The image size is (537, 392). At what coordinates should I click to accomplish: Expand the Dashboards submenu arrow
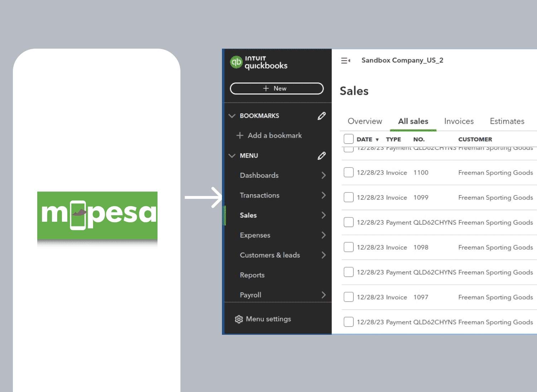click(324, 175)
